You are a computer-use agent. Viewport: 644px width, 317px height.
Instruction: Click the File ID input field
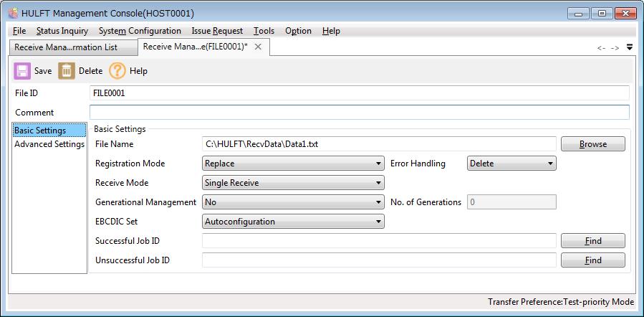pos(360,93)
